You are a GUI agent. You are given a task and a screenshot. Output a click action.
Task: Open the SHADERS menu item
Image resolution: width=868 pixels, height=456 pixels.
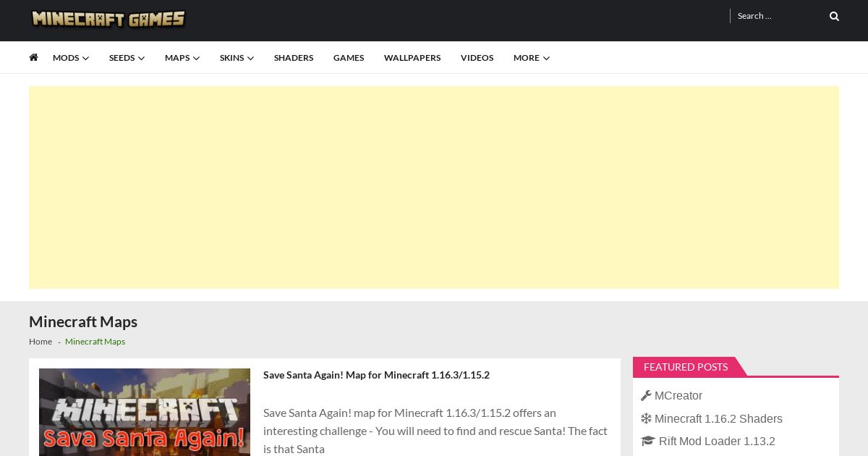[294, 58]
